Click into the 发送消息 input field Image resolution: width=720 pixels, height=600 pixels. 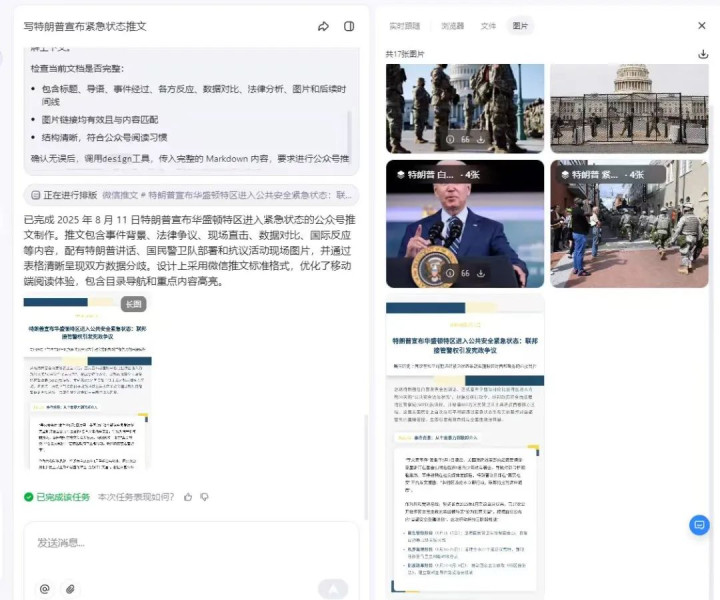coord(191,543)
